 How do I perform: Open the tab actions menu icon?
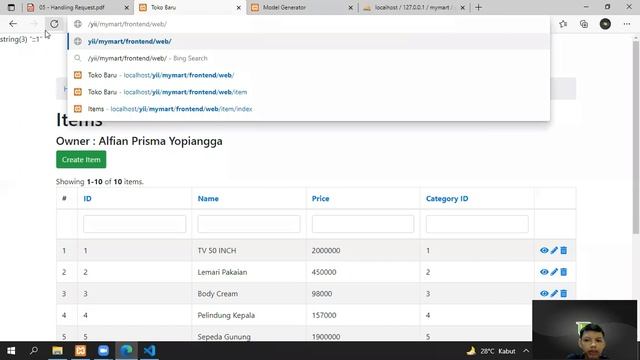point(11,7)
